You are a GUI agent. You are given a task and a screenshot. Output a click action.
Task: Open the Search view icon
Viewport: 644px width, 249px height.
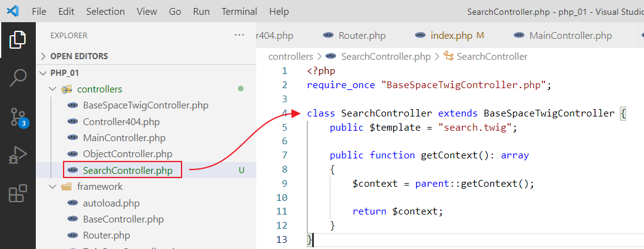pos(17,78)
